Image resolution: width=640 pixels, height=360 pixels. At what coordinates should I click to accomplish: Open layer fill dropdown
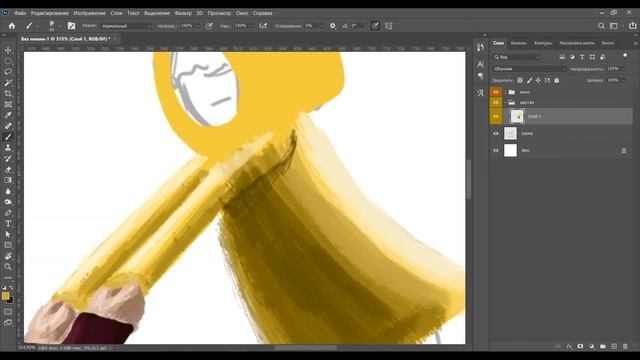(623, 80)
